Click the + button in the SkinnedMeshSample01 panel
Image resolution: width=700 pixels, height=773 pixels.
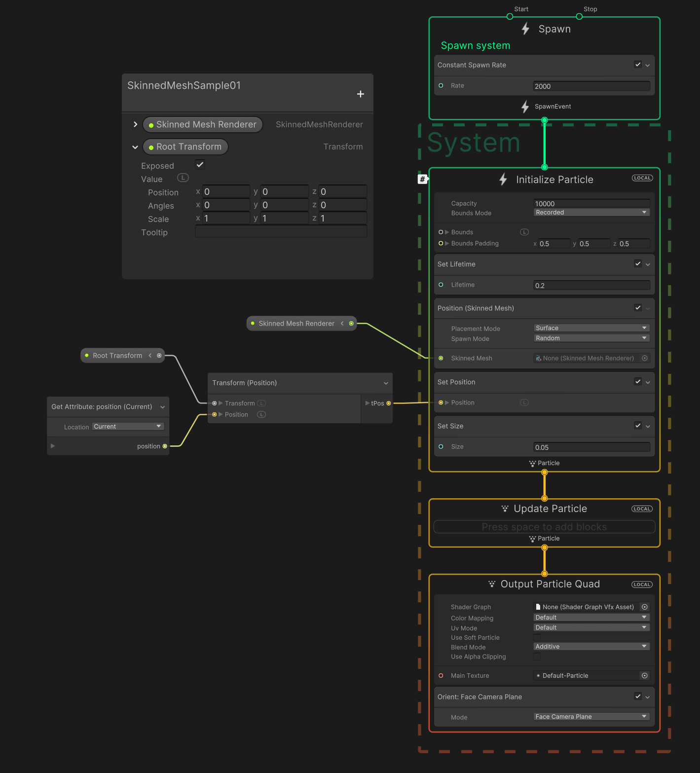pyautogui.click(x=361, y=94)
